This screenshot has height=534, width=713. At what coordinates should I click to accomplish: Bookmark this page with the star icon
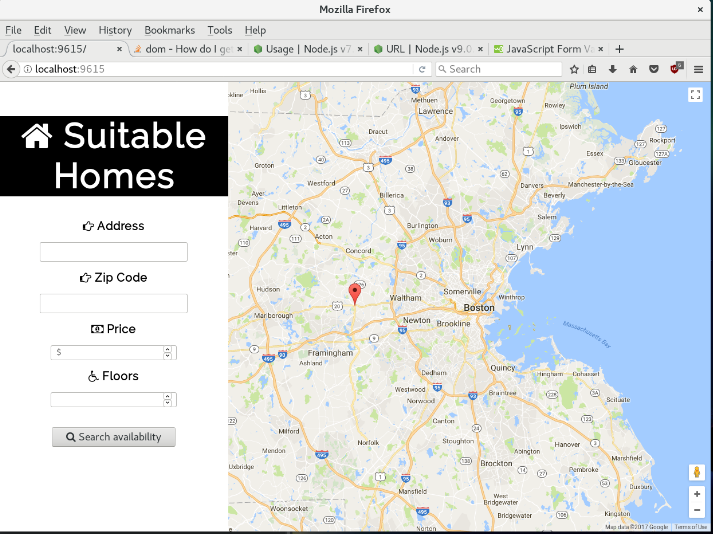(574, 69)
